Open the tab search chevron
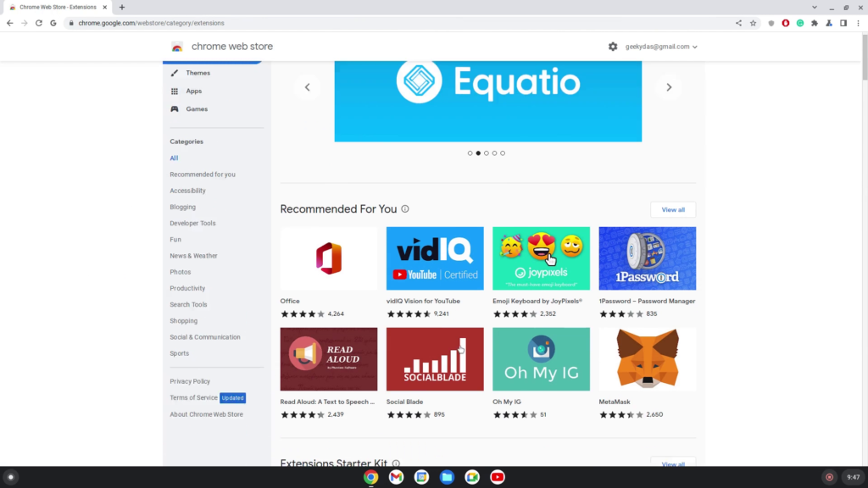The height and width of the screenshot is (488, 868). tap(815, 7)
